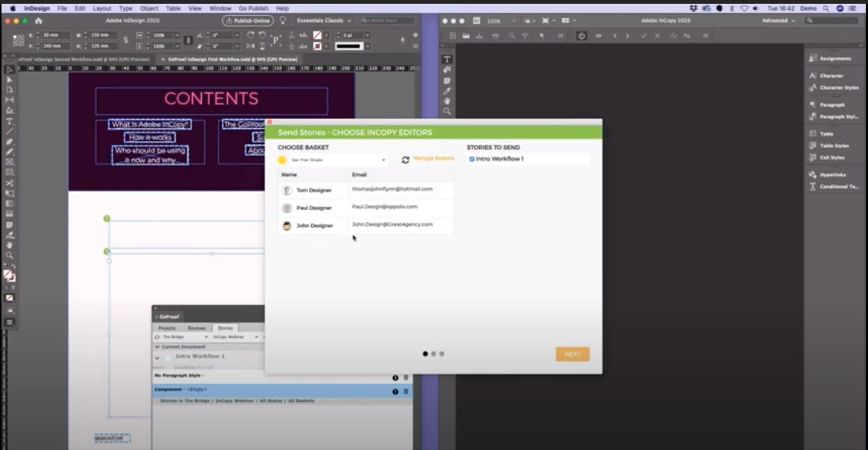Viewport: 868px width, 450px height.
Task: Click Publish Online button
Action: (248, 20)
